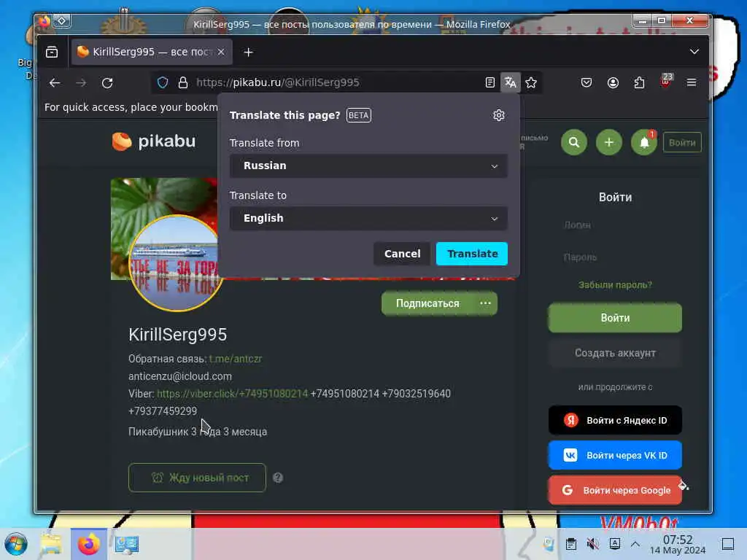This screenshot has width=747, height=560.
Task: Open File Explorer from taskbar
Action: click(x=51, y=544)
